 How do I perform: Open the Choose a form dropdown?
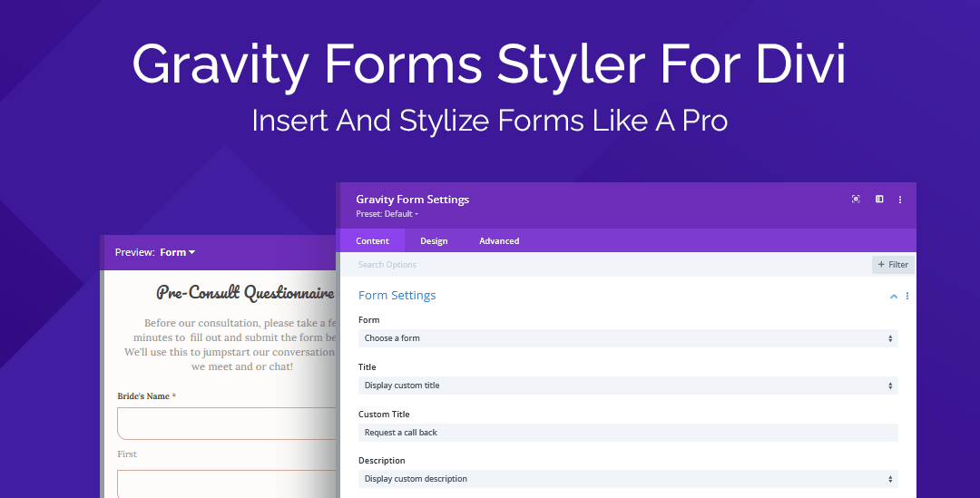[628, 338]
